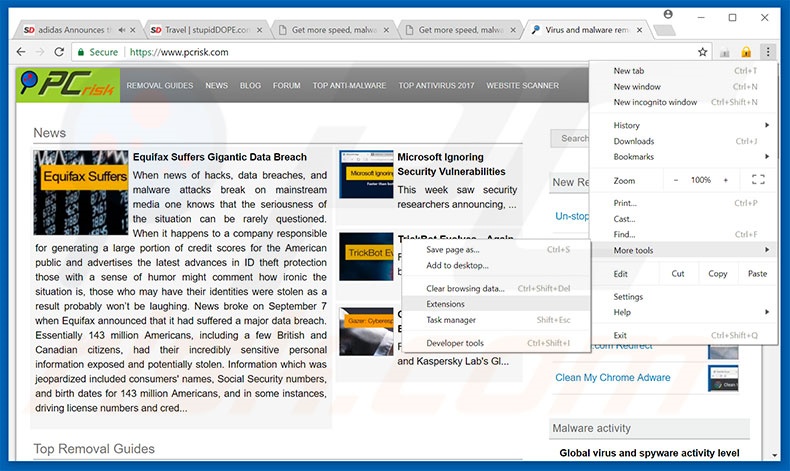Open TOP ANTIVIRUS 2017 nav link
Screen dimensions: 790x471
436,86
